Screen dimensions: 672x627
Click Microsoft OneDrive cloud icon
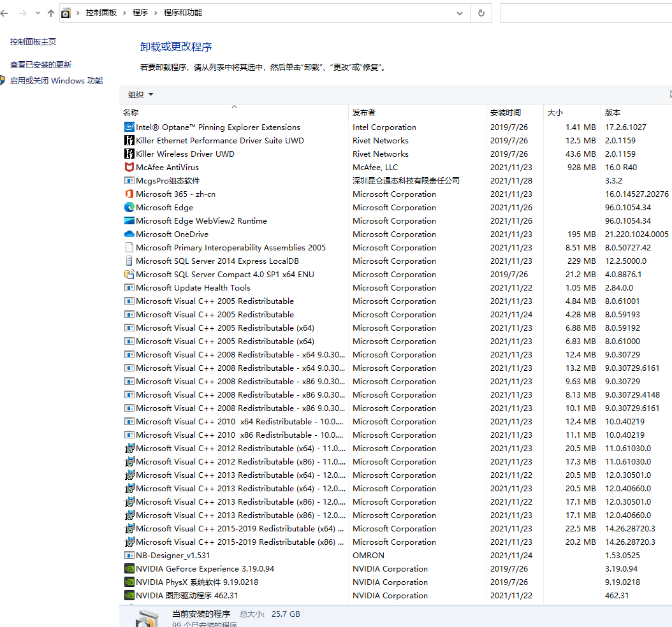tap(129, 234)
